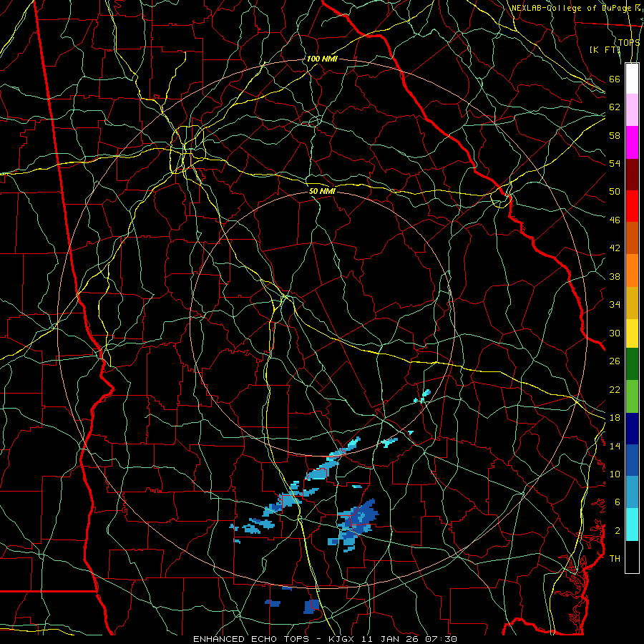This screenshot has height=644, width=644.
Task: Click the TH legend label
Action: pos(615,559)
